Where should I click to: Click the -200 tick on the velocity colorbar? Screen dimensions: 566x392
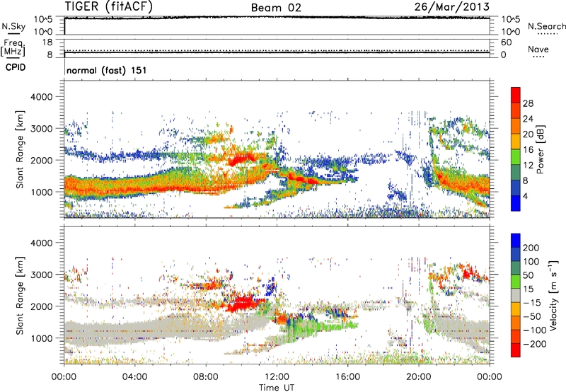coord(535,344)
